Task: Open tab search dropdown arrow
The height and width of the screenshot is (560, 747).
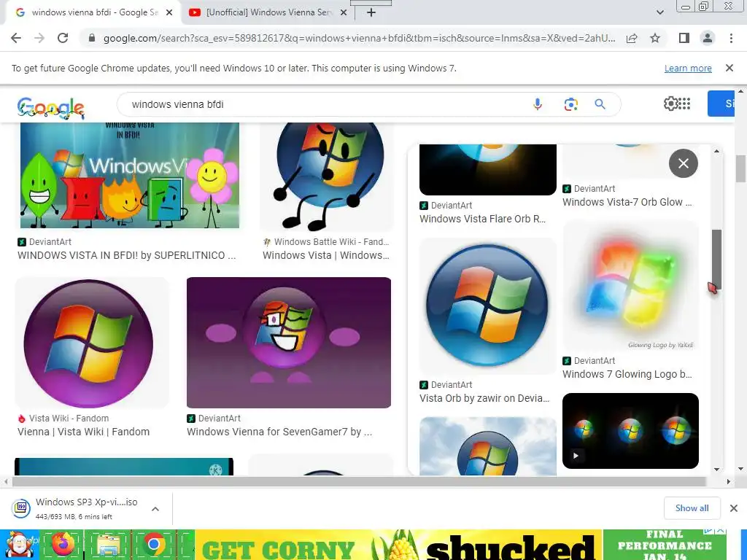Action: (659, 12)
